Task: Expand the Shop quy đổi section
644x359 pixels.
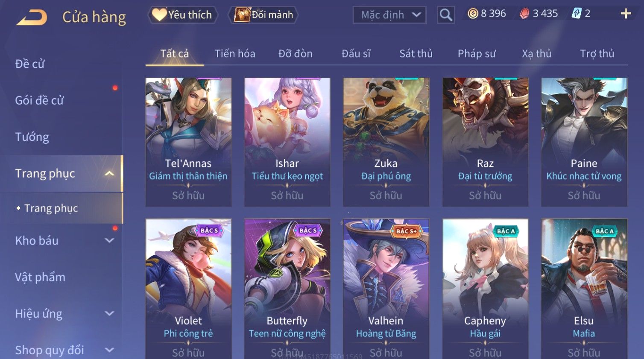Action: pos(109,350)
